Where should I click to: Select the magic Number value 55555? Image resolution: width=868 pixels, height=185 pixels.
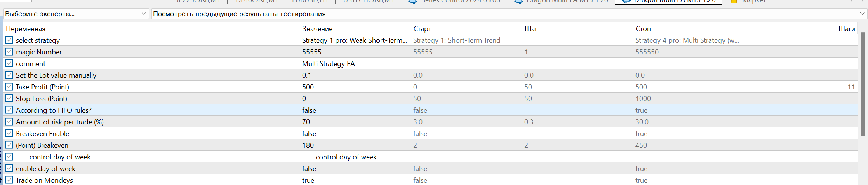click(355, 52)
